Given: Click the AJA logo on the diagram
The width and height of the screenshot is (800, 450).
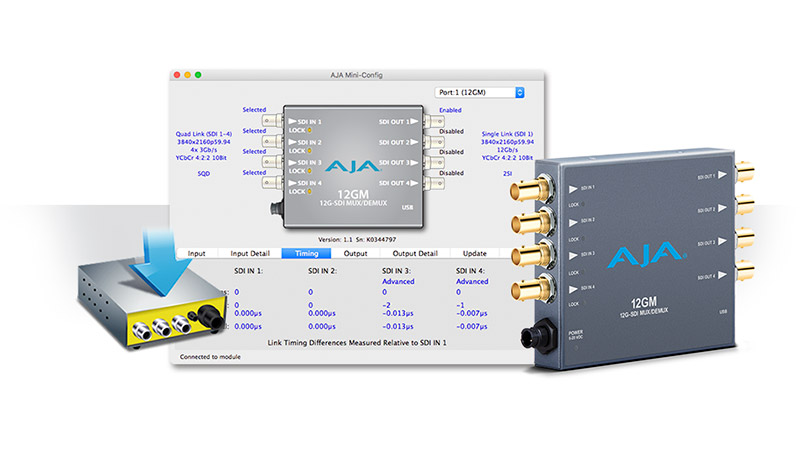Looking at the screenshot, I should point(353,166).
